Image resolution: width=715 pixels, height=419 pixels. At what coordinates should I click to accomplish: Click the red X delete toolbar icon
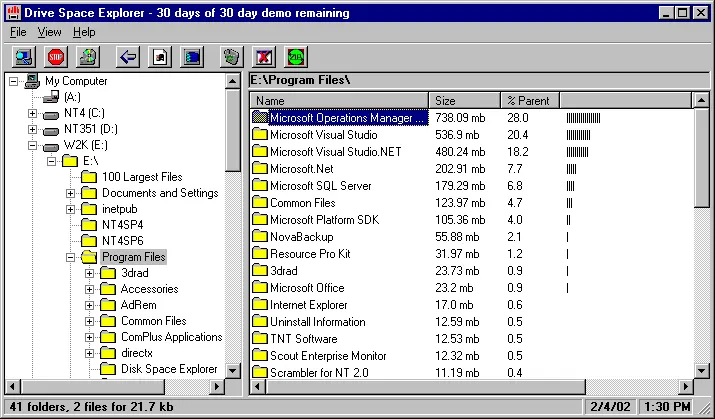[x=264, y=57]
